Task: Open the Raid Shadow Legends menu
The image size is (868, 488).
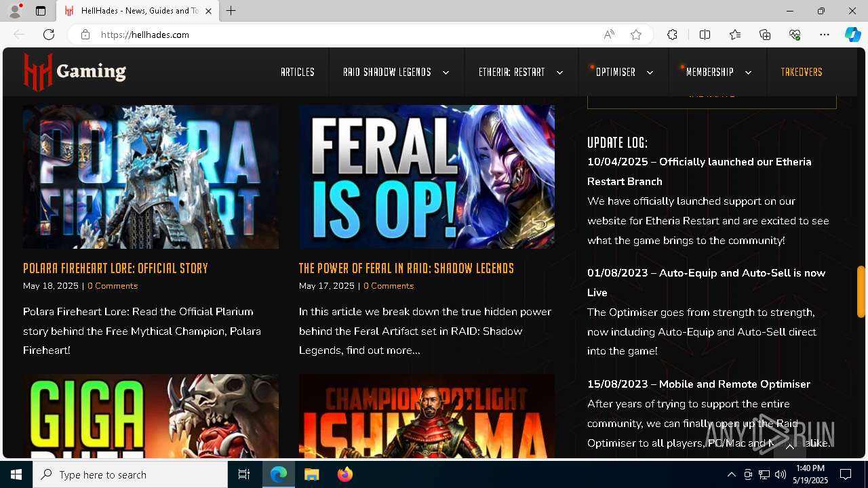Action: (x=387, y=72)
